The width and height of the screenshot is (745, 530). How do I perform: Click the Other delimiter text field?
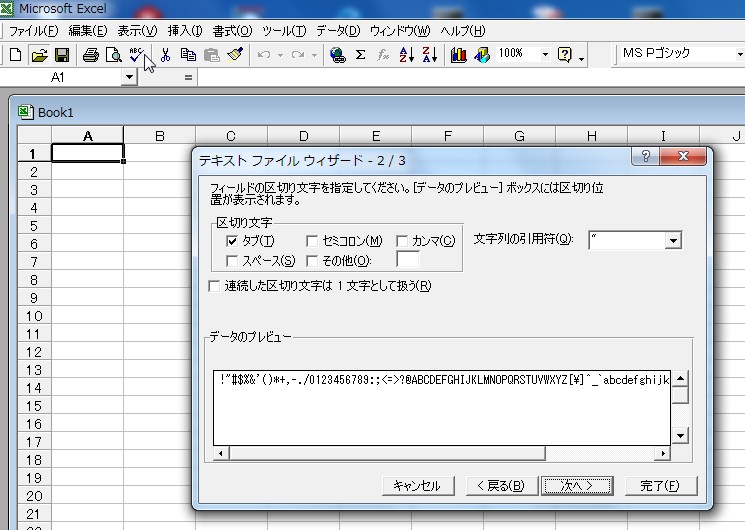(x=408, y=260)
